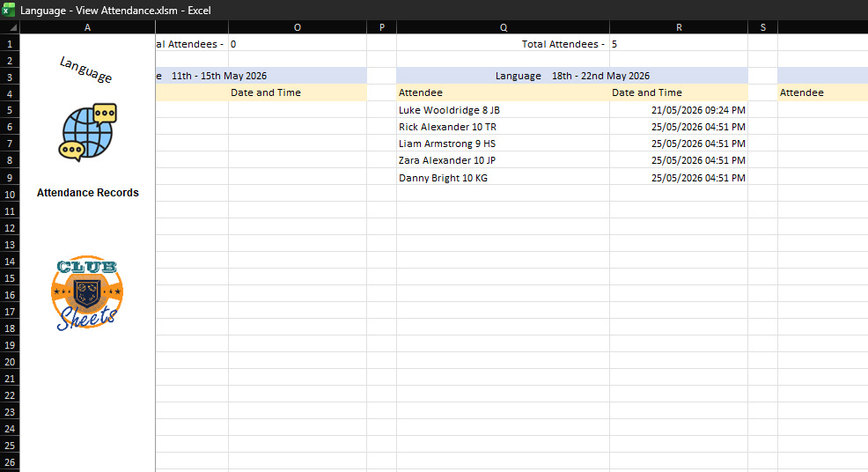This screenshot has width=868, height=472.
Task: Select row 15 header
Action: click(x=10, y=278)
